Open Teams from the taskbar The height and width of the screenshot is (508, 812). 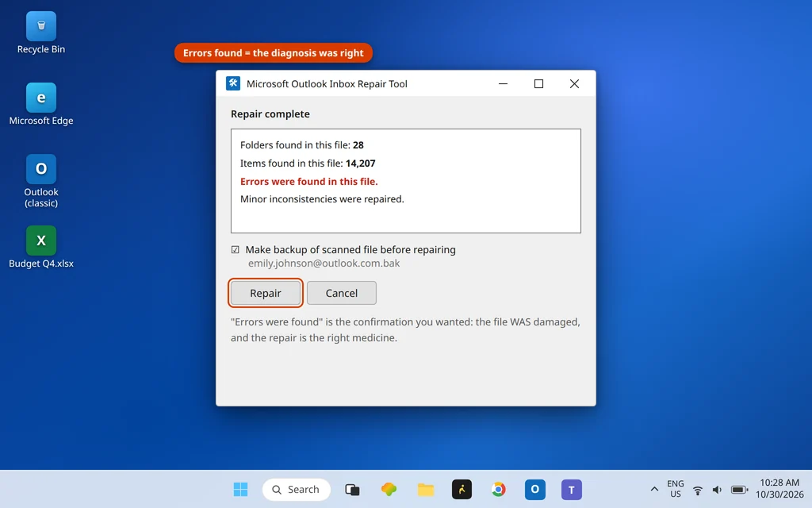click(x=571, y=489)
